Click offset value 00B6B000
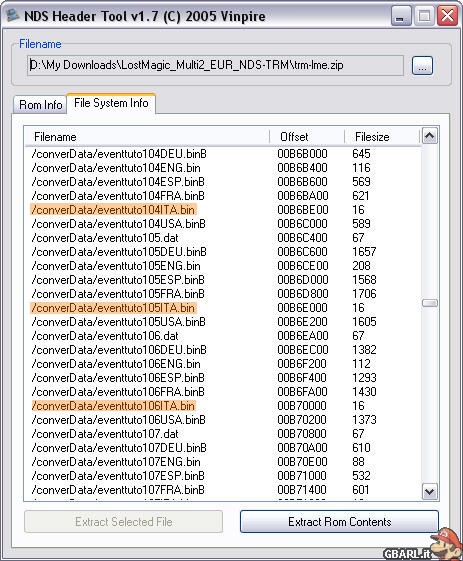This screenshot has width=463, height=561. tap(302, 154)
